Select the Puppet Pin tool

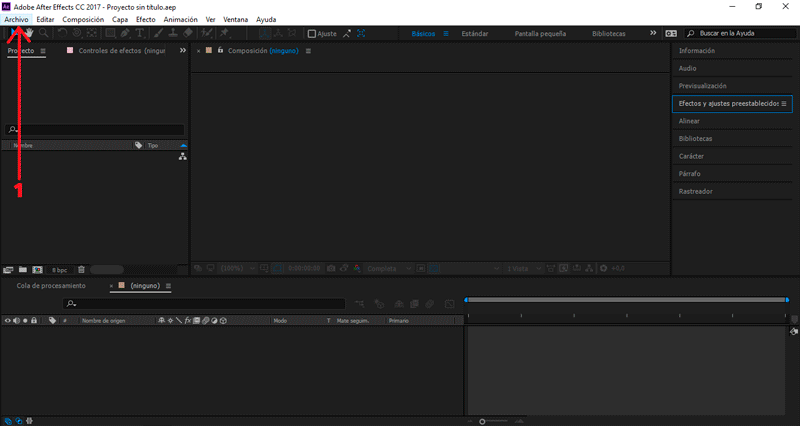[226, 33]
